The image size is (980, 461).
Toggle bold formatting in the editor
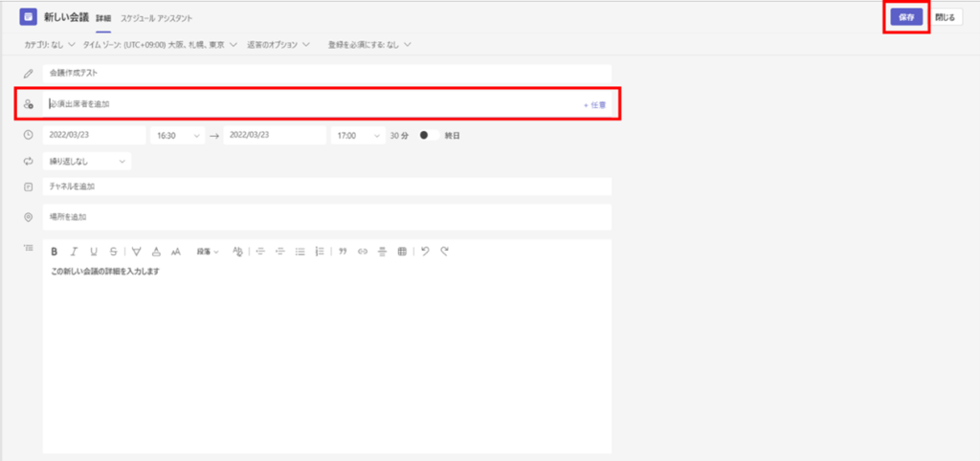pos(55,252)
